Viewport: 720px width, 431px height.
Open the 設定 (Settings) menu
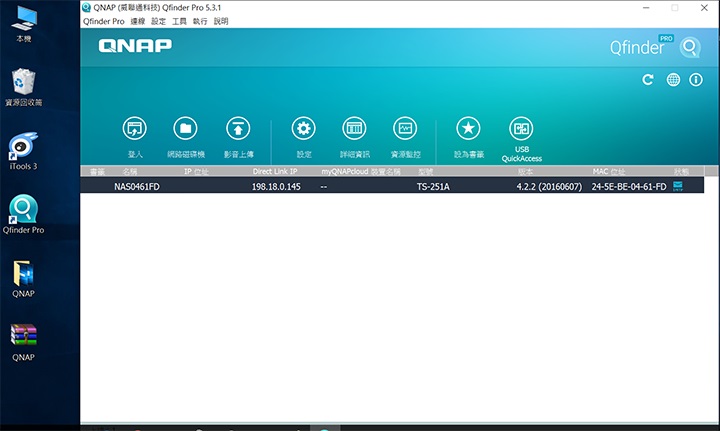[158, 21]
